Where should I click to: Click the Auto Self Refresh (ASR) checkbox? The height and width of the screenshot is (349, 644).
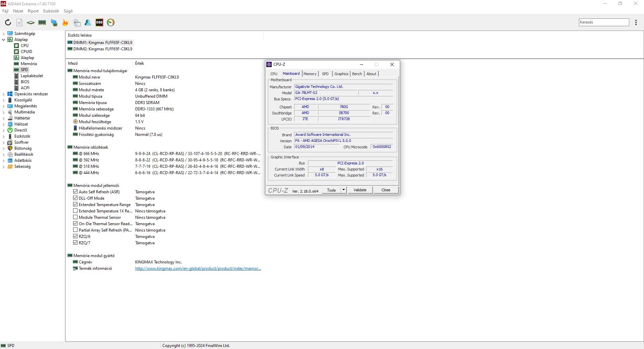75,192
